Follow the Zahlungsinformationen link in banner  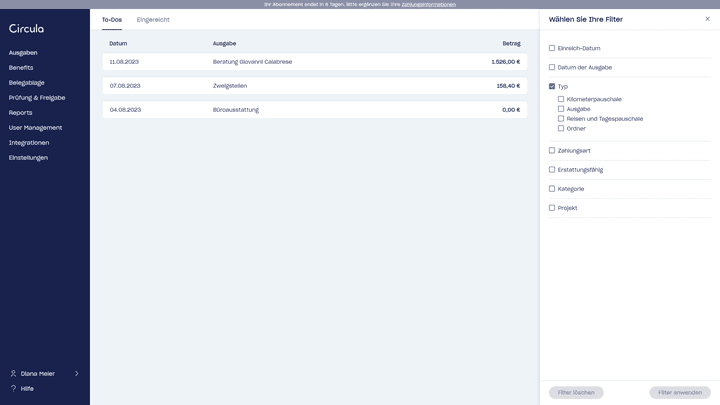[428, 4]
